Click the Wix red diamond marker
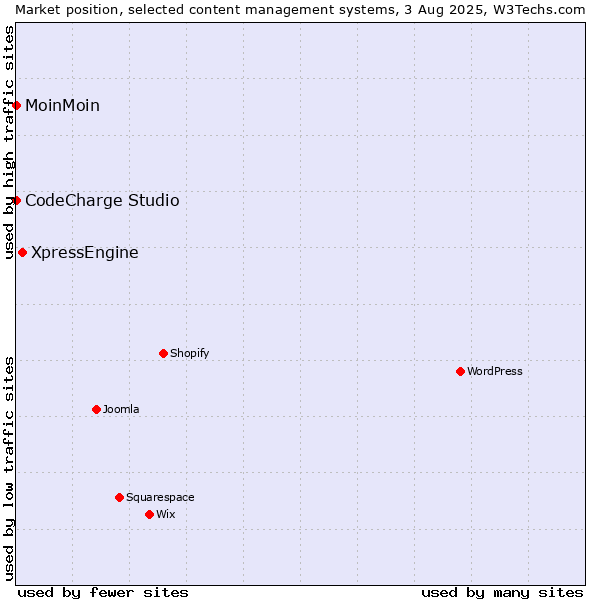Screen dimensions: 600x600 (150, 514)
